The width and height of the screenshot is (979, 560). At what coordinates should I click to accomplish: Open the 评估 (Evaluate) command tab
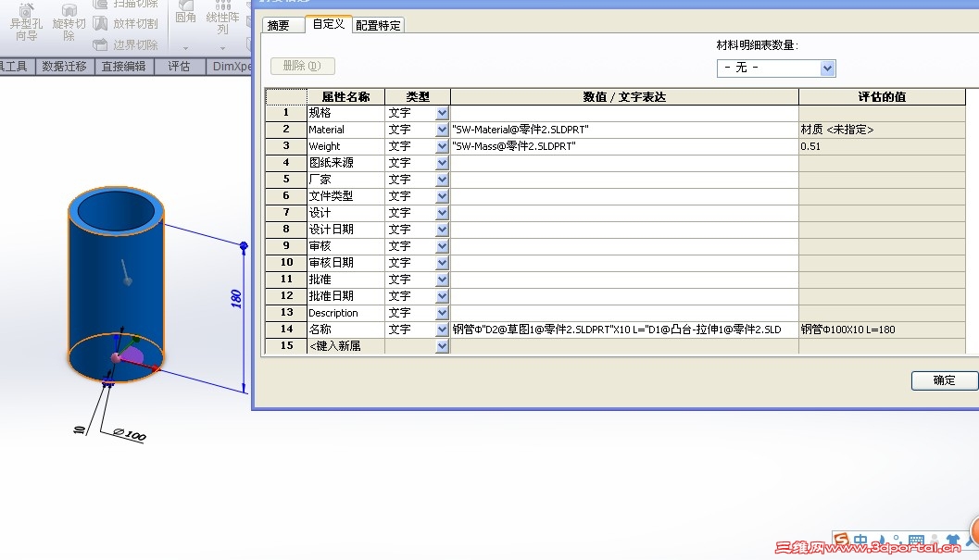click(179, 66)
